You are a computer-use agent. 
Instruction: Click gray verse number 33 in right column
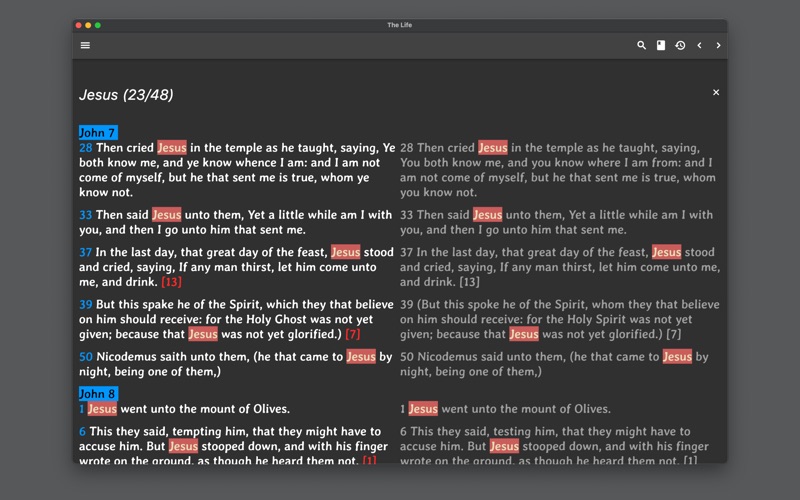tap(407, 215)
